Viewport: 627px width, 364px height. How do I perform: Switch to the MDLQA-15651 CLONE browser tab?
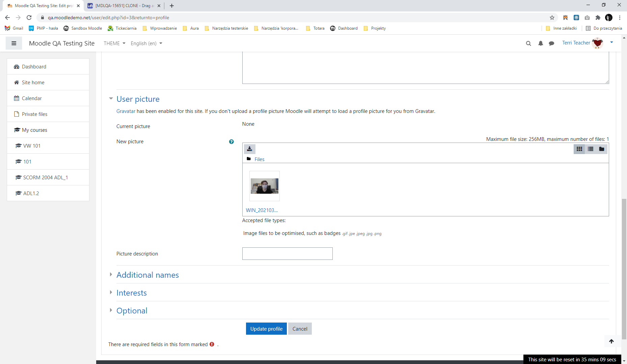124,6
